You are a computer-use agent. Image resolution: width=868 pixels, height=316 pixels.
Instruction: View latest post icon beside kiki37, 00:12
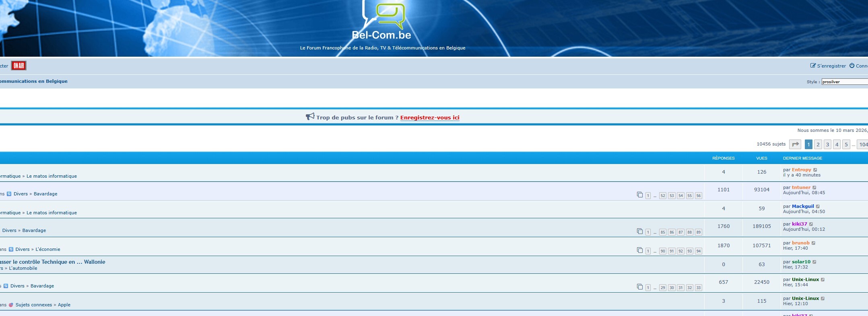click(811, 224)
